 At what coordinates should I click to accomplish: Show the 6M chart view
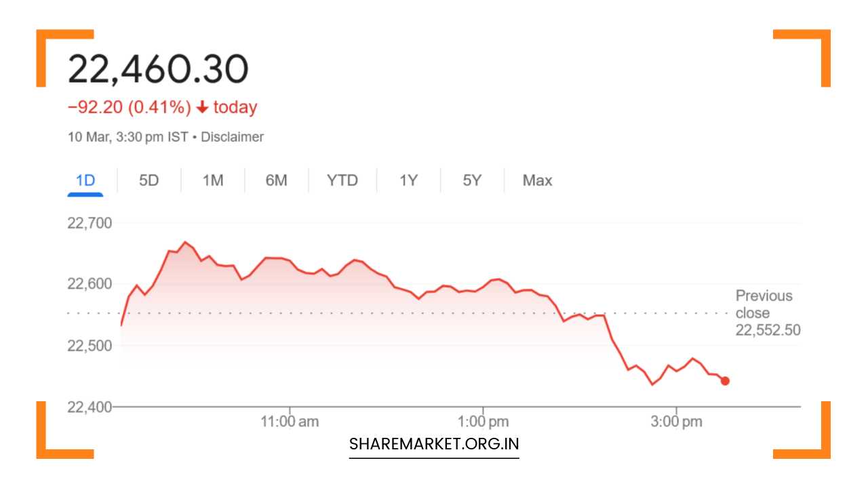276,181
